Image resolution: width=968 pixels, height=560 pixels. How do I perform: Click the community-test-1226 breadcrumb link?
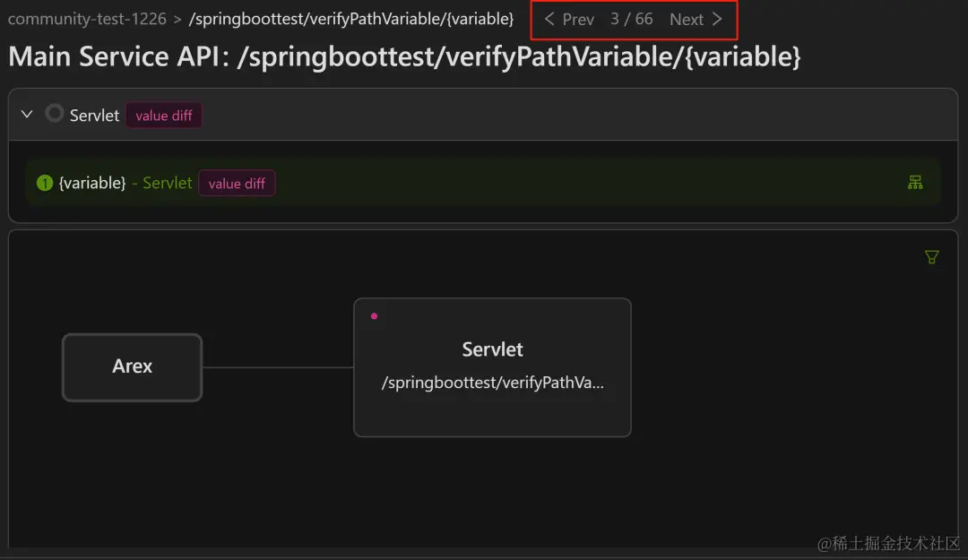point(87,19)
